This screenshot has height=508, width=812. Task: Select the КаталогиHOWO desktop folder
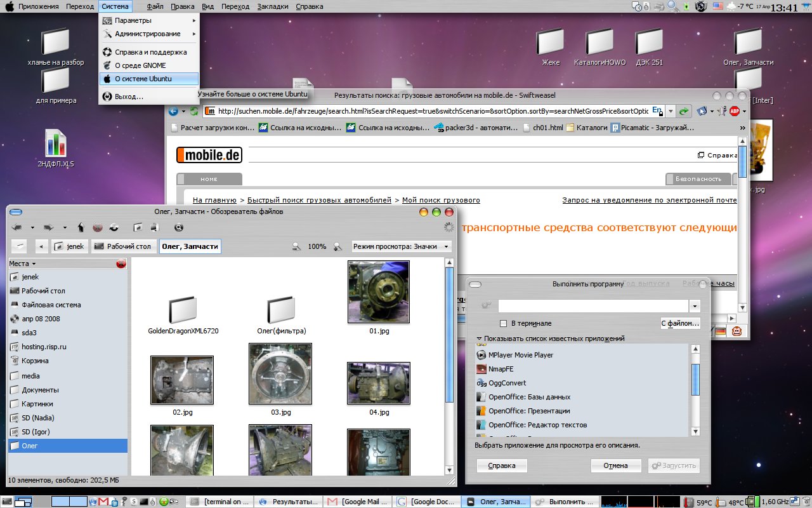click(599, 48)
